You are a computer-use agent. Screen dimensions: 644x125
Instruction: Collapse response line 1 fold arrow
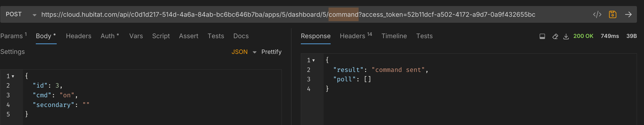(x=313, y=60)
